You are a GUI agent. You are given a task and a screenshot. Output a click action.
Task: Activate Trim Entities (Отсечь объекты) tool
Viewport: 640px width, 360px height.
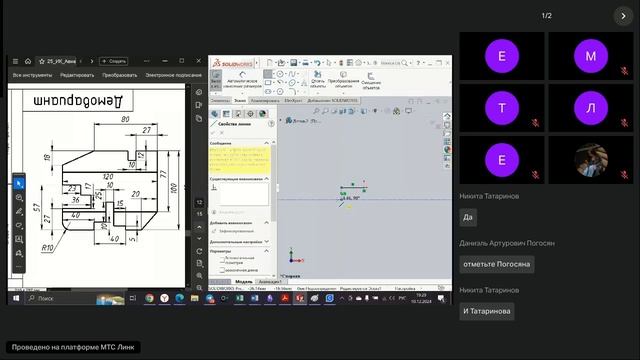click(x=318, y=80)
